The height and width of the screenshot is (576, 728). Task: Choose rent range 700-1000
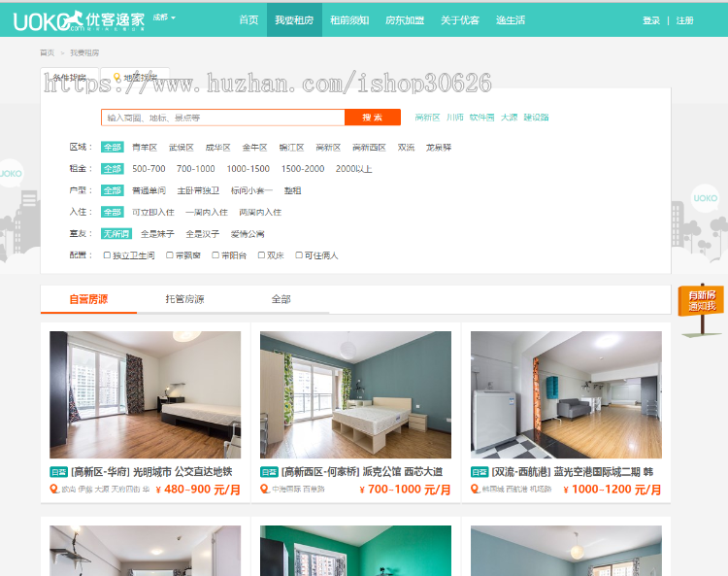(195, 169)
